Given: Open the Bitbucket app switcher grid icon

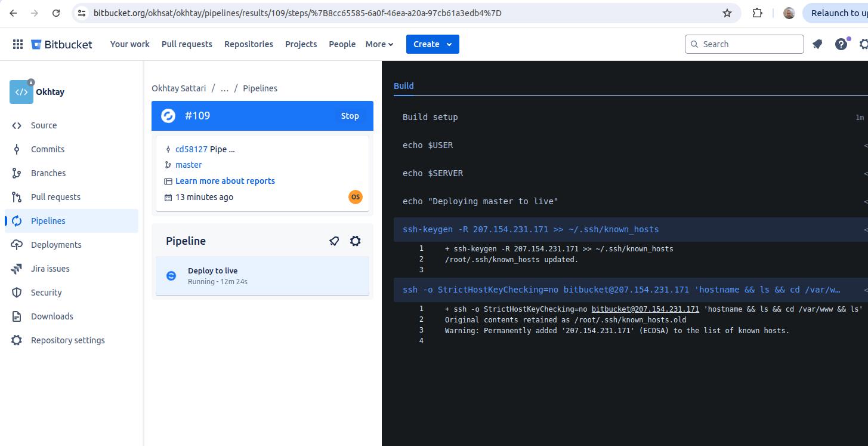Looking at the screenshot, I should click(x=18, y=44).
